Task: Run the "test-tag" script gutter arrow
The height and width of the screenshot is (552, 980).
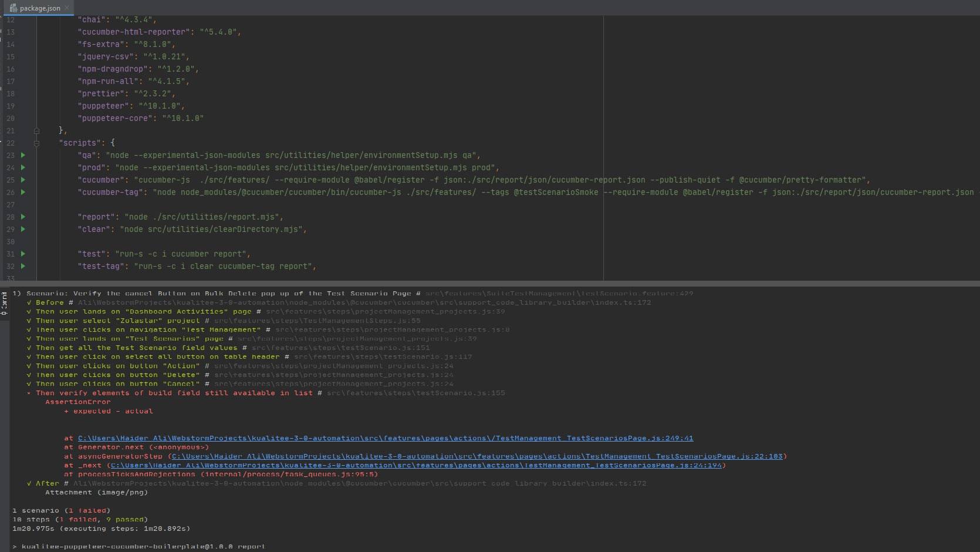Action: tap(23, 266)
